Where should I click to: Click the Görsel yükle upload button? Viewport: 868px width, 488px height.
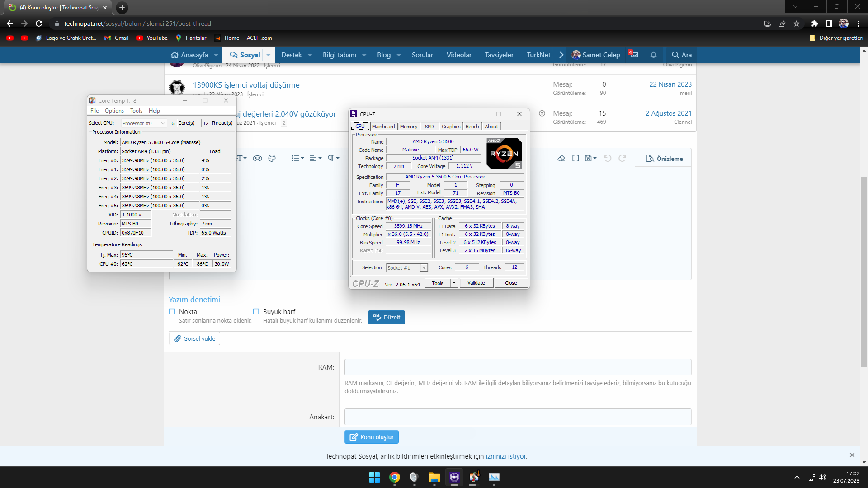pyautogui.click(x=194, y=338)
